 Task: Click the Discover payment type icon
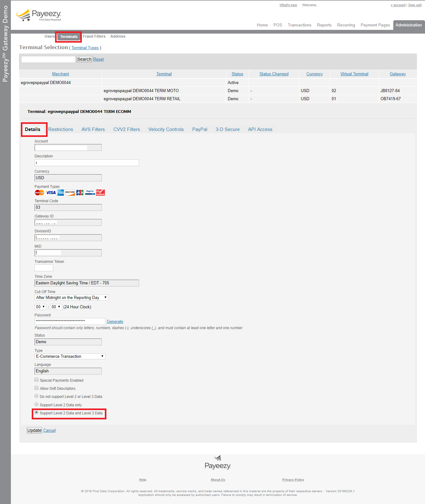[70, 193]
